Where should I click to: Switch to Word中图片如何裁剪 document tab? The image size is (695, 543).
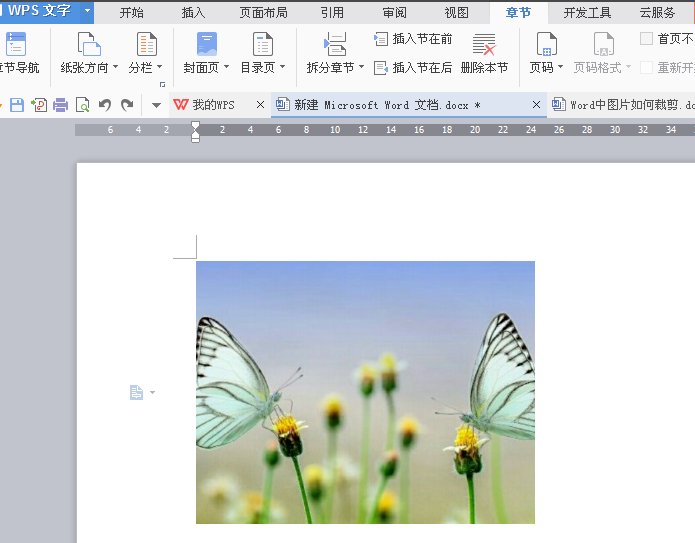623,105
